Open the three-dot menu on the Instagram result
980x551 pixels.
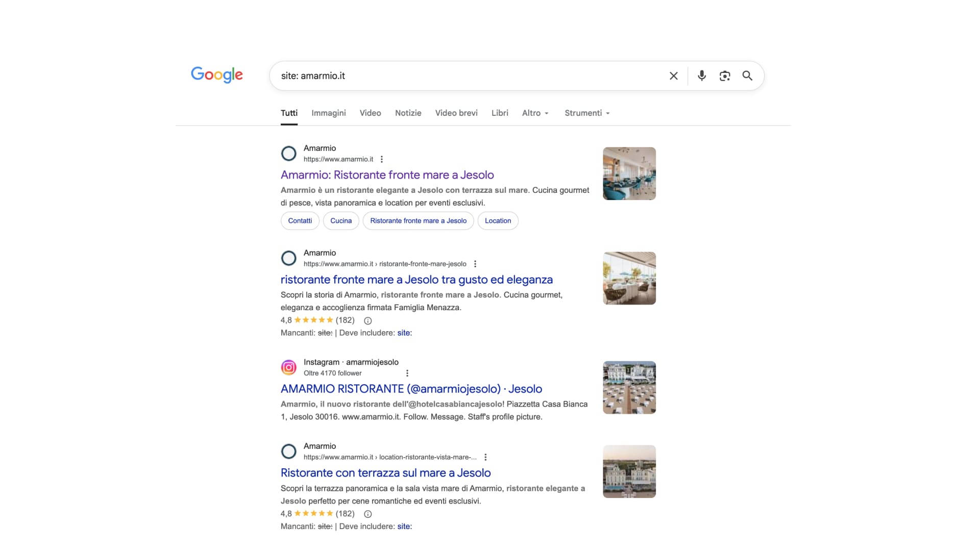pyautogui.click(x=406, y=373)
